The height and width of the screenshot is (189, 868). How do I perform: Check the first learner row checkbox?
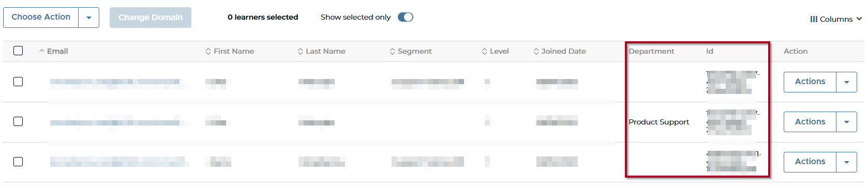pos(18,82)
